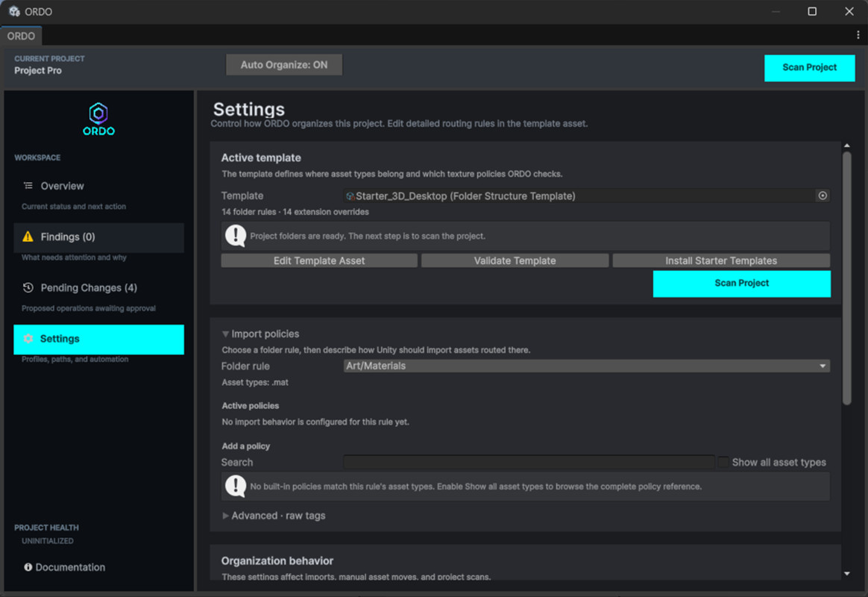
Task: Open the Documentation link
Action: coord(65,567)
